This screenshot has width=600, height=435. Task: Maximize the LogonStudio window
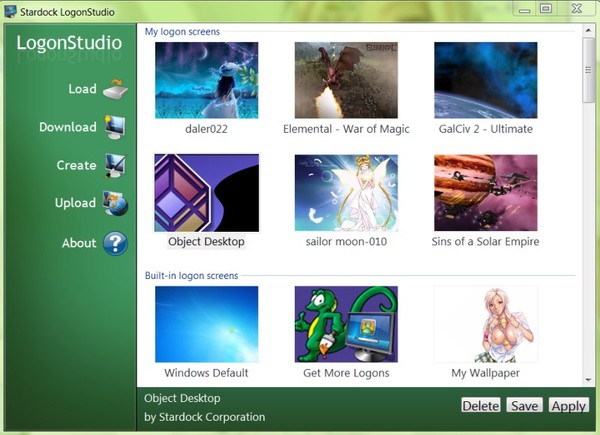pos(546,8)
